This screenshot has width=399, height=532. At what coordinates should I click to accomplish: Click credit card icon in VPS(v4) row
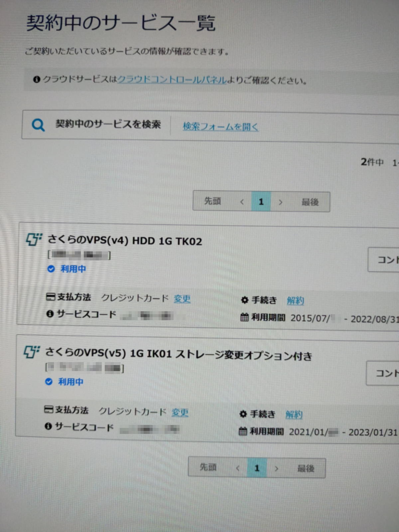coord(51,297)
